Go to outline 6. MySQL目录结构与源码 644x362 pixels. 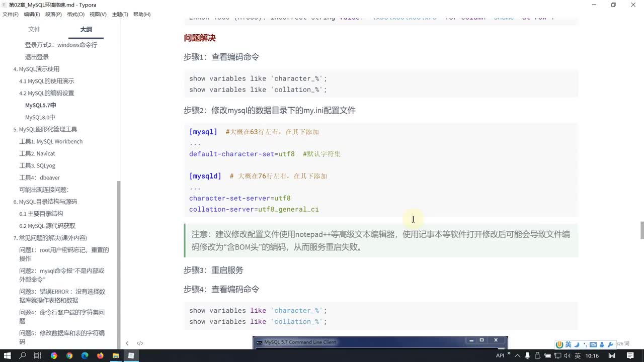click(x=45, y=202)
